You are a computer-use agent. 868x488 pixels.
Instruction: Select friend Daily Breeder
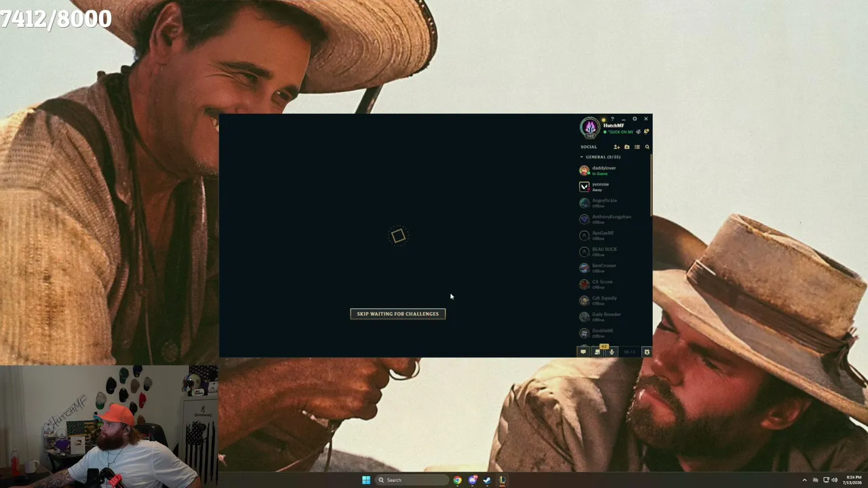click(x=614, y=317)
